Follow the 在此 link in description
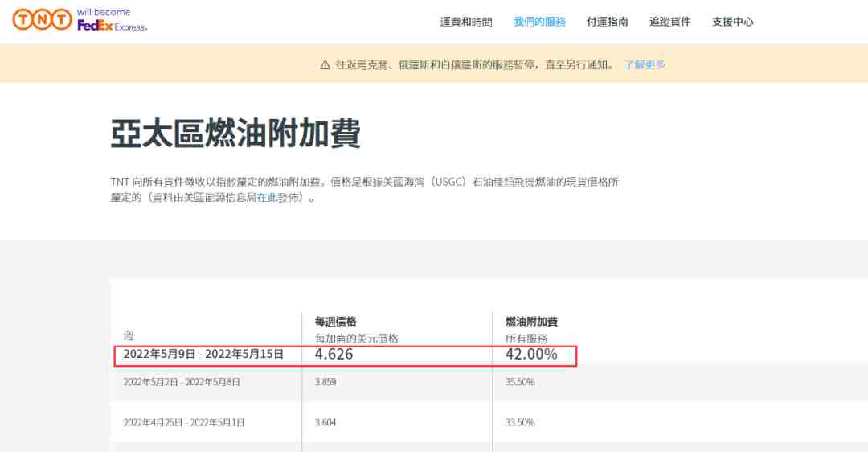The height and width of the screenshot is (452, 868). [267, 197]
